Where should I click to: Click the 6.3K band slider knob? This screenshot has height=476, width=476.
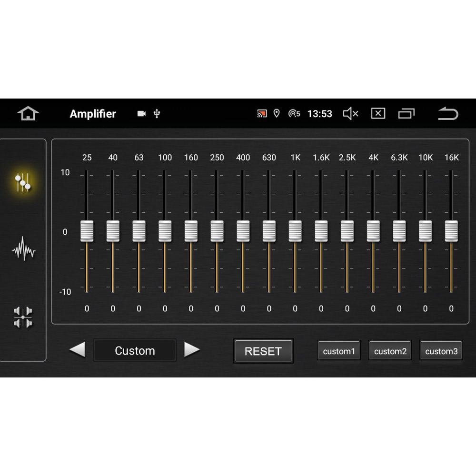(399, 231)
